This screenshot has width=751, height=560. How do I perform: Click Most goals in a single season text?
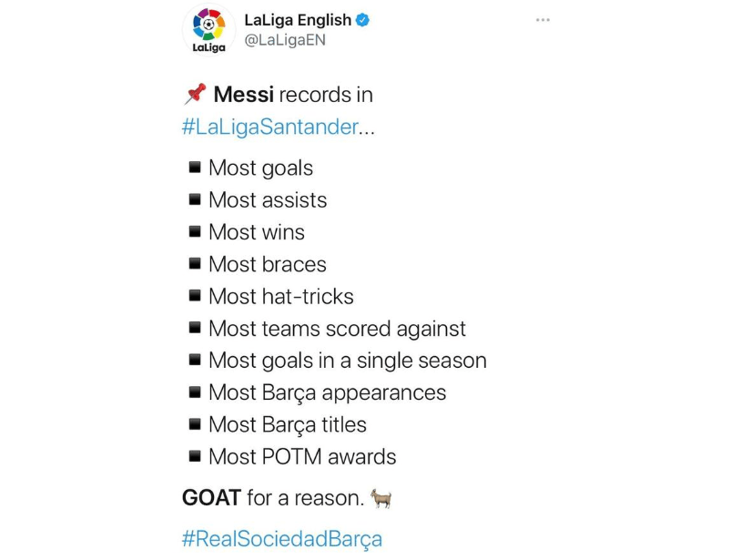[348, 361]
